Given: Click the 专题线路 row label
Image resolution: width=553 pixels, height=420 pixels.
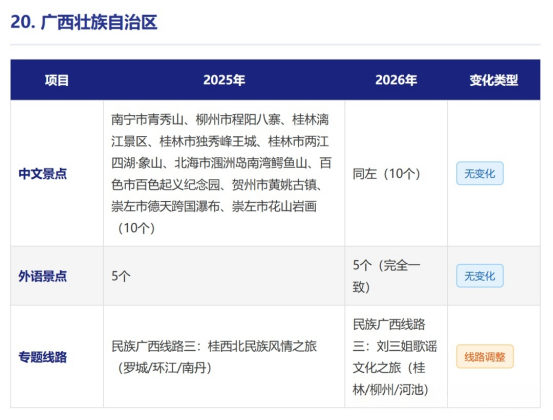Looking at the screenshot, I should tap(43, 357).
